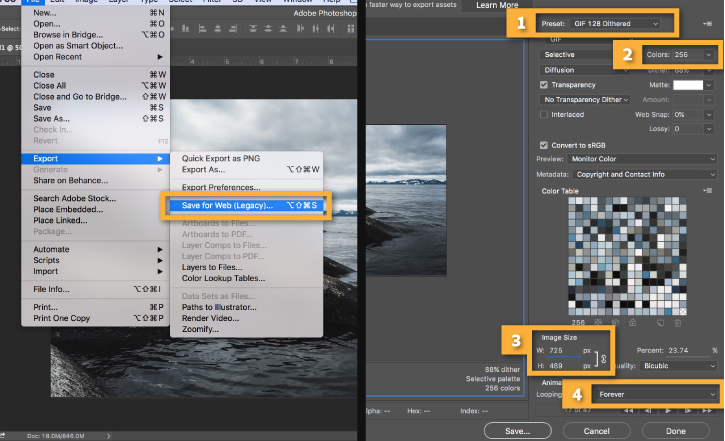Click the constrain proportions link icon
Image resolution: width=725 pixels, height=441 pixels.
(x=603, y=359)
